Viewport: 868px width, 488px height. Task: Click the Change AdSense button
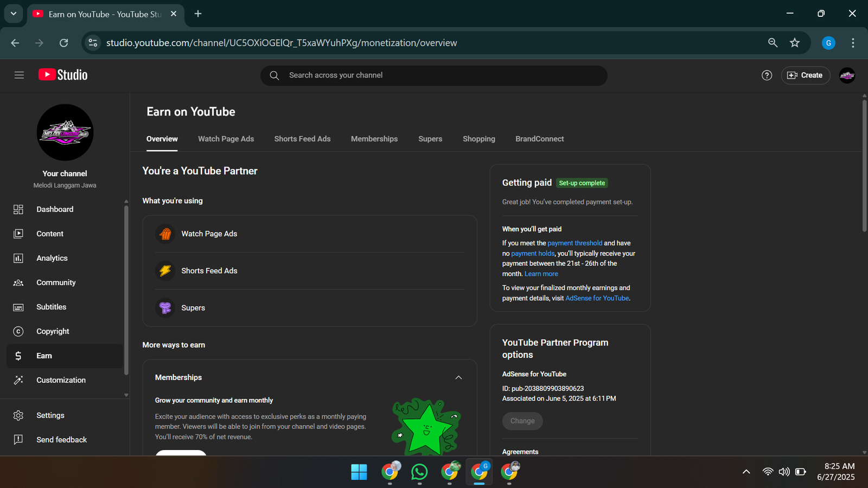tap(522, 421)
